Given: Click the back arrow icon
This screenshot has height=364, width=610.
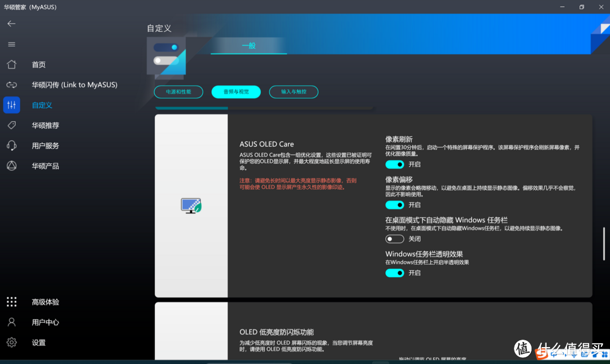Looking at the screenshot, I should 11,24.
